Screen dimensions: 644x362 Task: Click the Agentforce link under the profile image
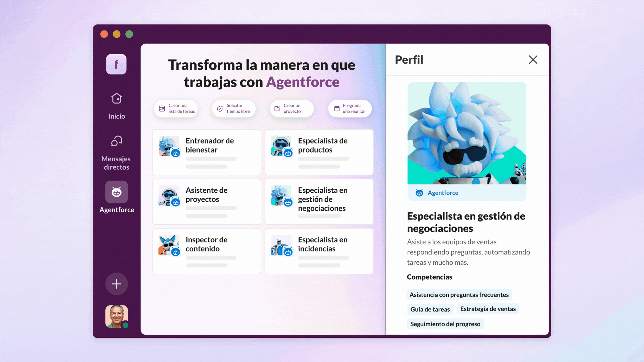[x=443, y=193]
